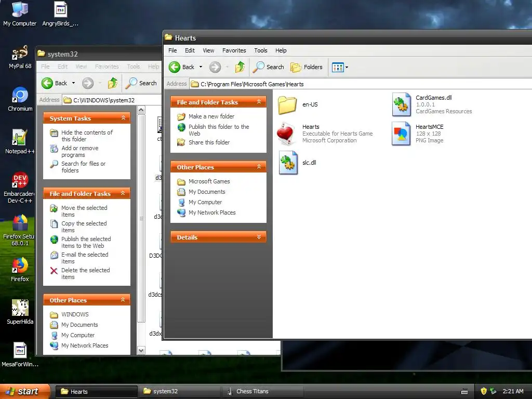Select the HeartsMCE PNG image icon
Viewport: 532px width, 399px height.
[x=401, y=134]
